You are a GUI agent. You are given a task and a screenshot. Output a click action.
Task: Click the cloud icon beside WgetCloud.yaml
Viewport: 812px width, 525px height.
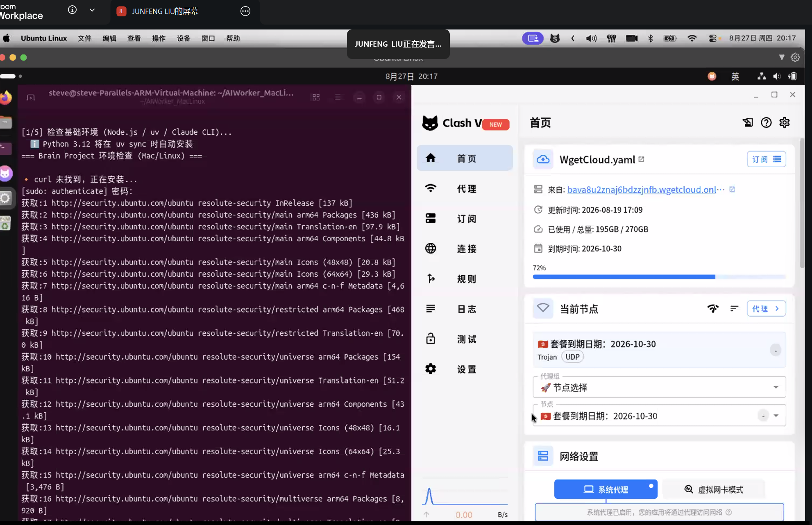tap(543, 159)
